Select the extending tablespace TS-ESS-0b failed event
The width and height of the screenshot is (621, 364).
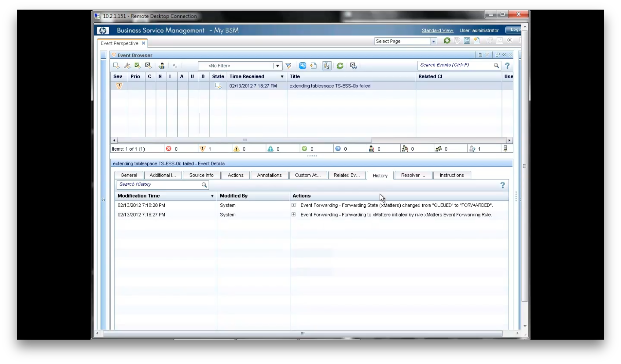point(330,86)
